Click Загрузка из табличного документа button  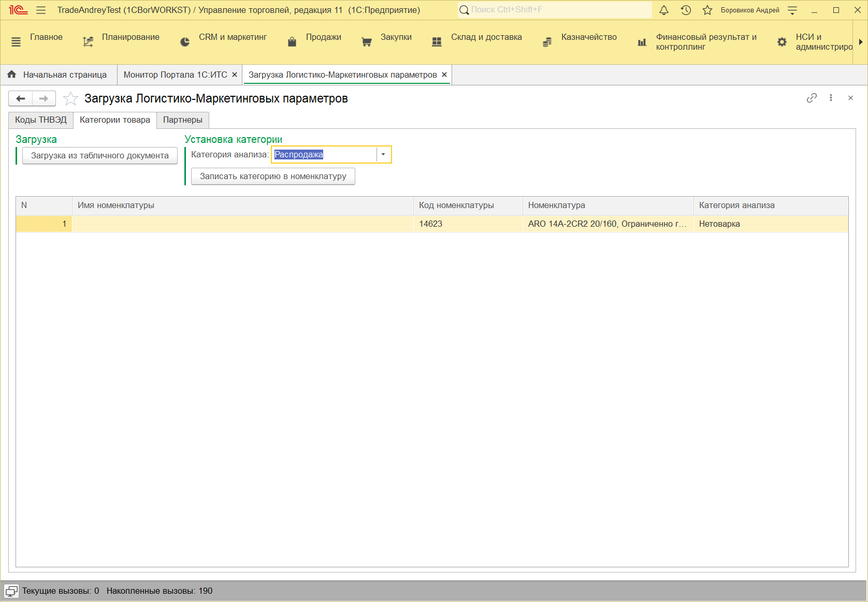tap(99, 156)
